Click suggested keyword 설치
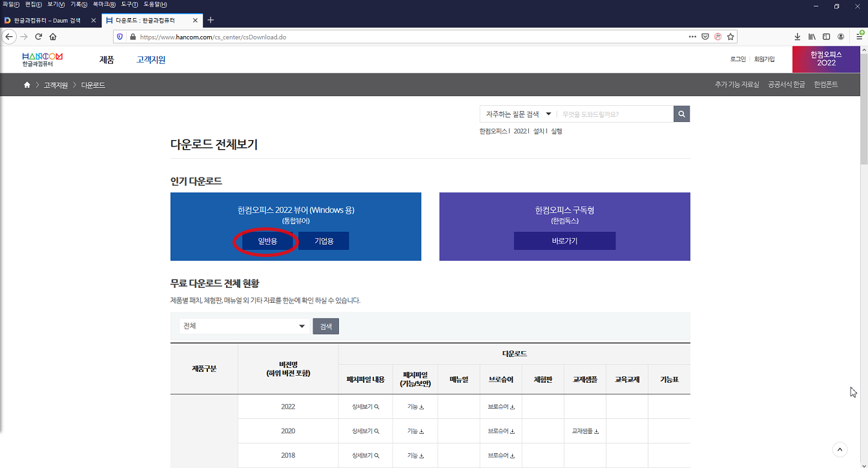Screen dimensions: 868x468 tap(538, 131)
